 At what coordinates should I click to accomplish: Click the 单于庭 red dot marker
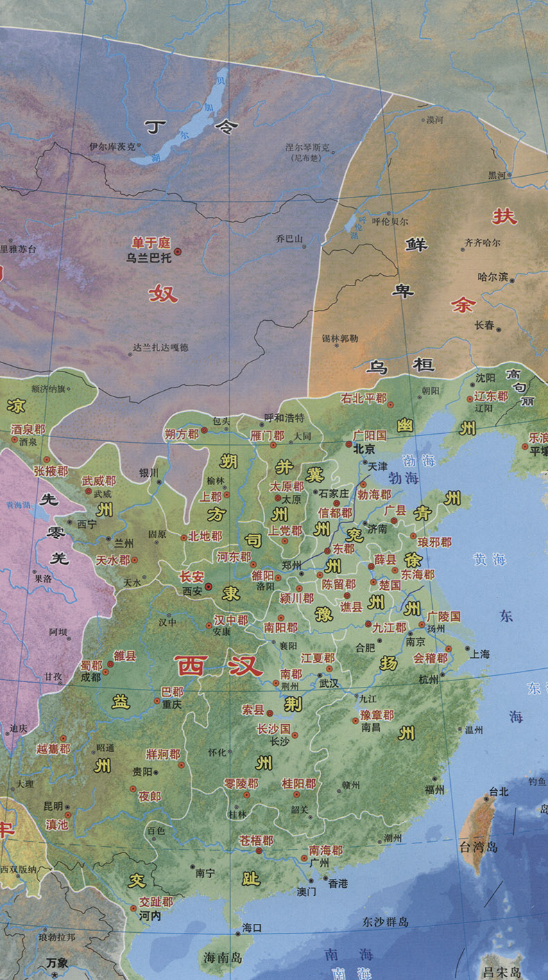coord(178,252)
